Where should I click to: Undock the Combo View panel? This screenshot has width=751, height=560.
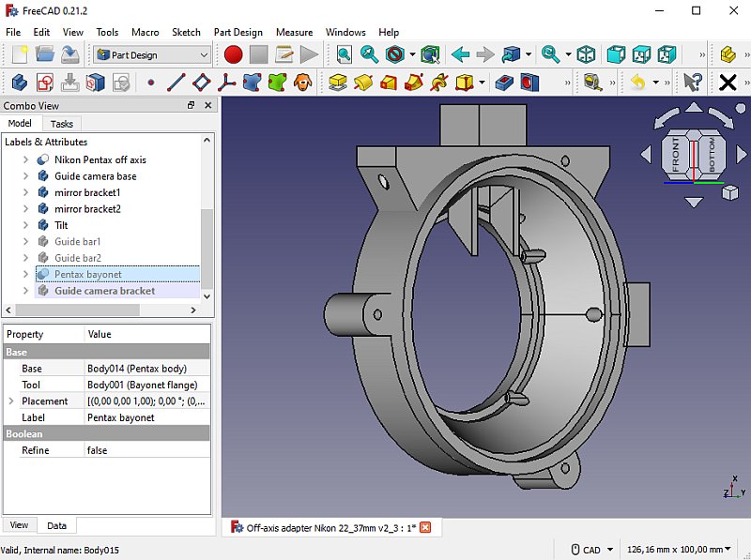pos(192,105)
